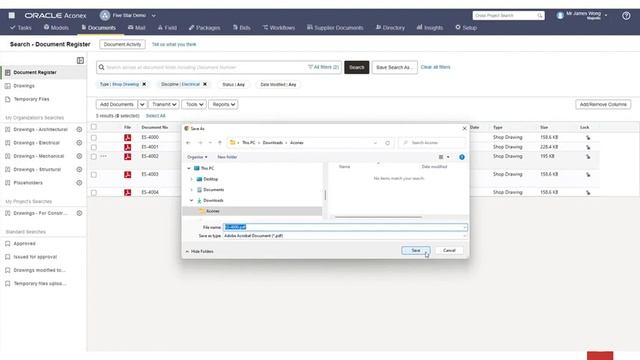This screenshot has height=360, width=640.
Task: Click the Up folder arrow in Save As dialog
Action: point(220,143)
